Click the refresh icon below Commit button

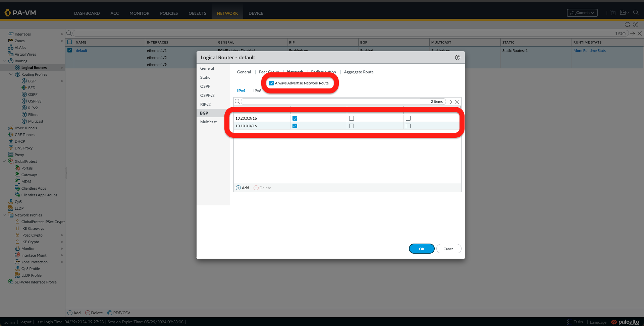coord(627,24)
